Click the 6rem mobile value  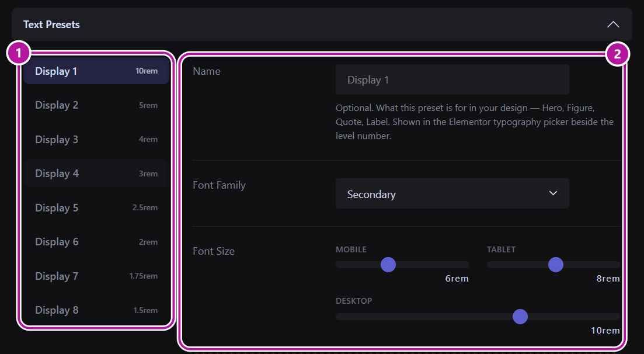[457, 278]
